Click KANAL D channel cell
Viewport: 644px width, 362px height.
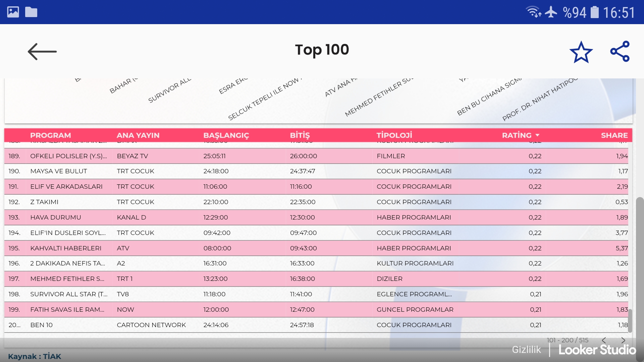point(131,218)
